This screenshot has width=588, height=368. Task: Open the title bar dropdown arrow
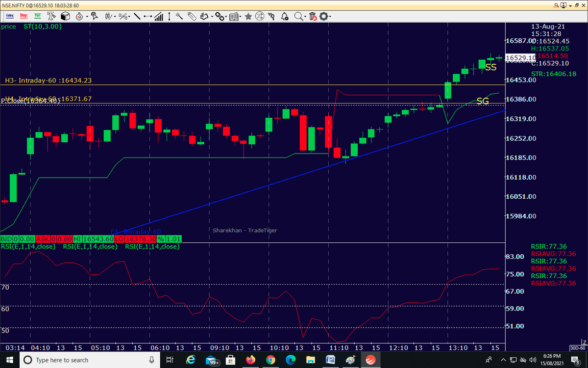[570, 5]
